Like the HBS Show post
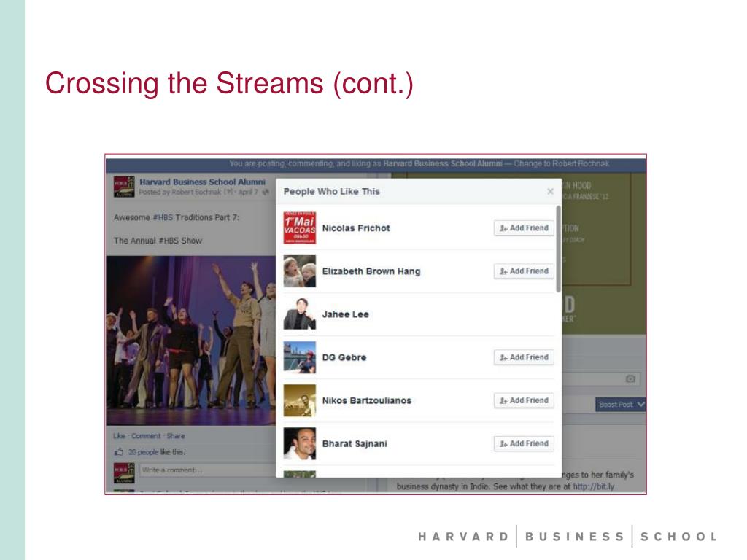The height and width of the screenshot is (560, 747). pyautogui.click(x=119, y=436)
